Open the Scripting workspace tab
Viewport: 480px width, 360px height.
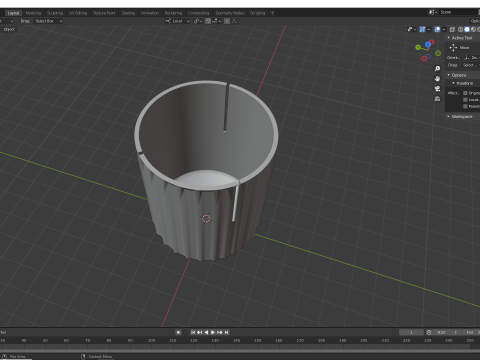pos(258,13)
